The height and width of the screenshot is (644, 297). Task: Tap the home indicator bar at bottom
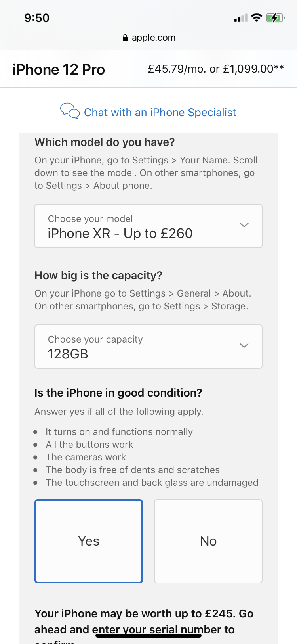pos(148,636)
